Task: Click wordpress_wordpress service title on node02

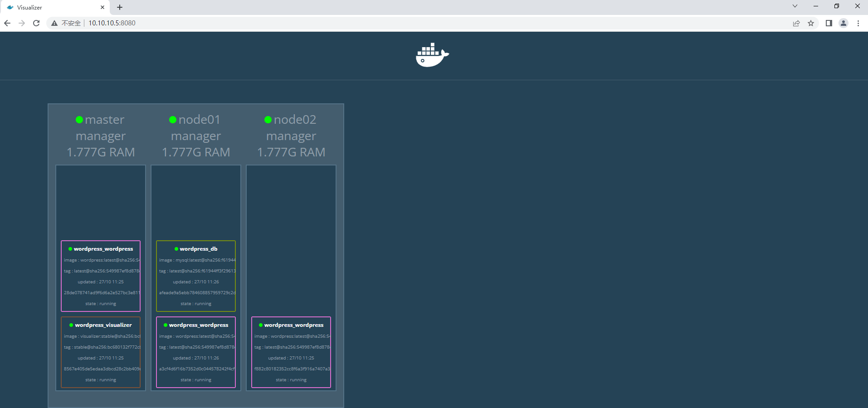Action: point(294,325)
